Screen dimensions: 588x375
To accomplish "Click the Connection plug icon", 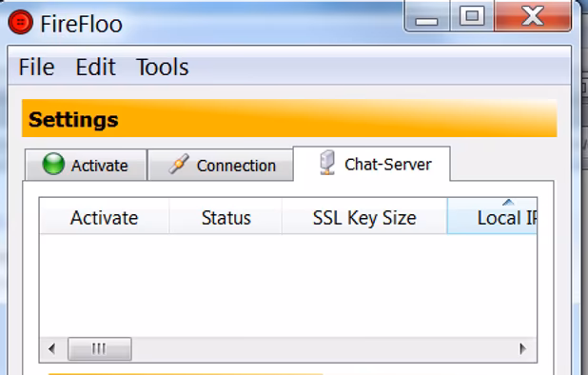I will (179, 164).
